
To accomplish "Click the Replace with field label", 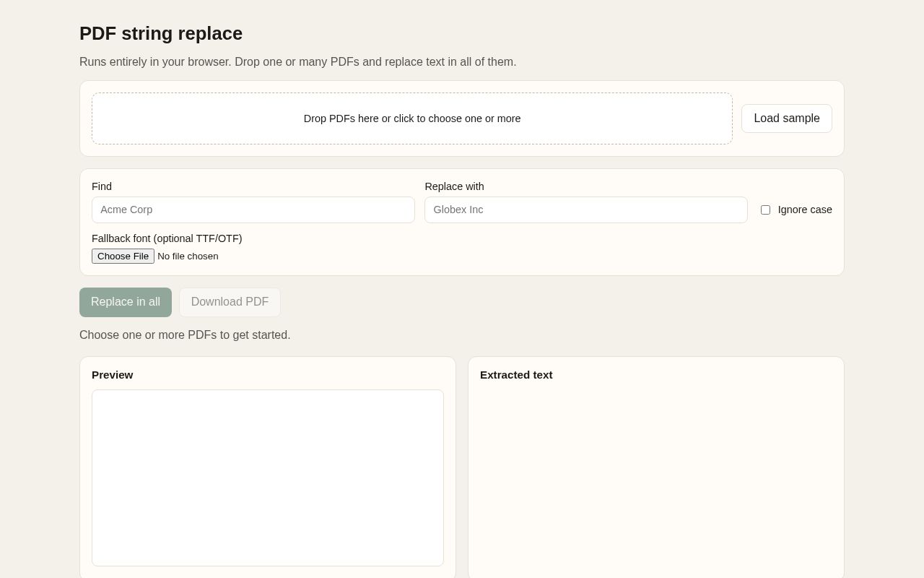I will 454,186.
